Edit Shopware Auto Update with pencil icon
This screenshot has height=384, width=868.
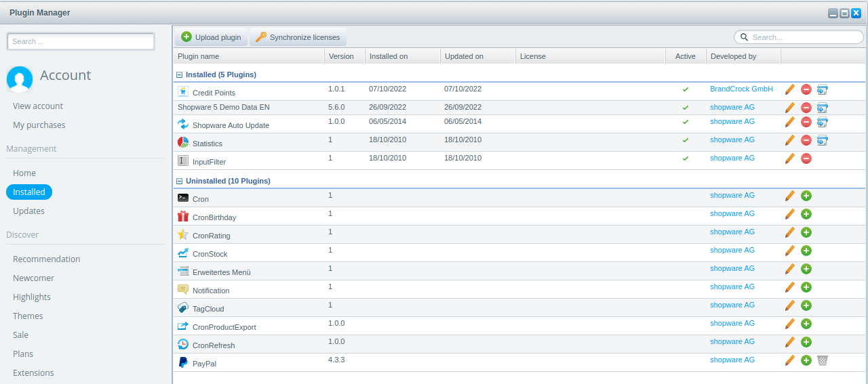tap(790, 122)
